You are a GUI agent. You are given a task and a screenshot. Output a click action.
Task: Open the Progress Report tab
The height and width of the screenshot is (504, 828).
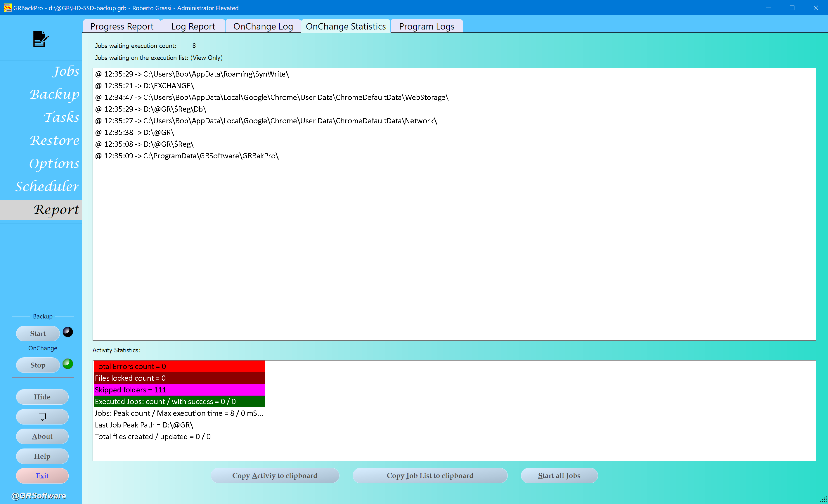[x=122, y=27]
